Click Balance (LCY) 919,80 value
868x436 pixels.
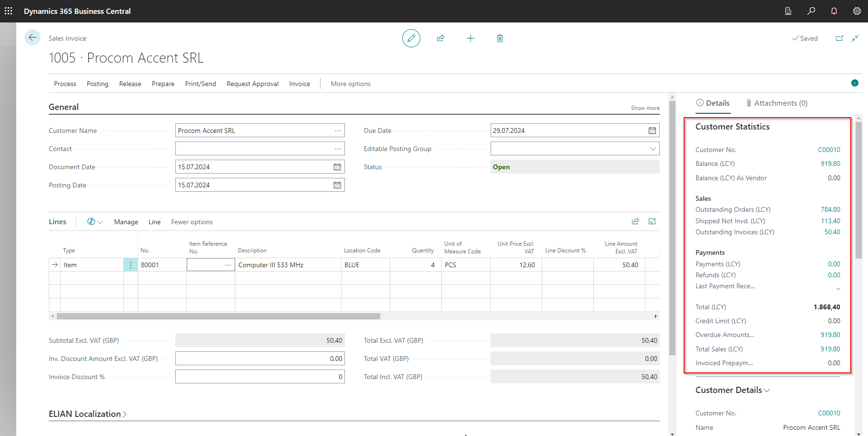point(830,163)
